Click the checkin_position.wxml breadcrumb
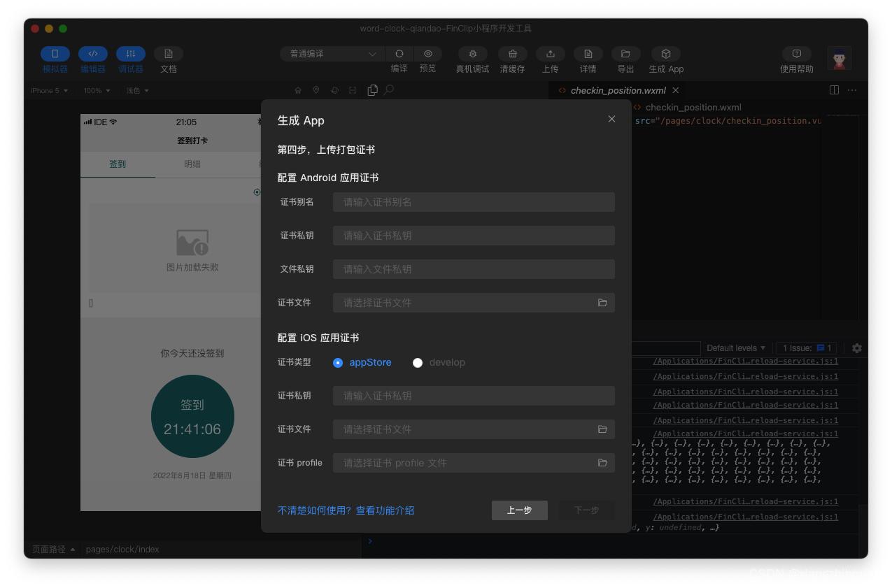892x588 pixels. point(693,107)
